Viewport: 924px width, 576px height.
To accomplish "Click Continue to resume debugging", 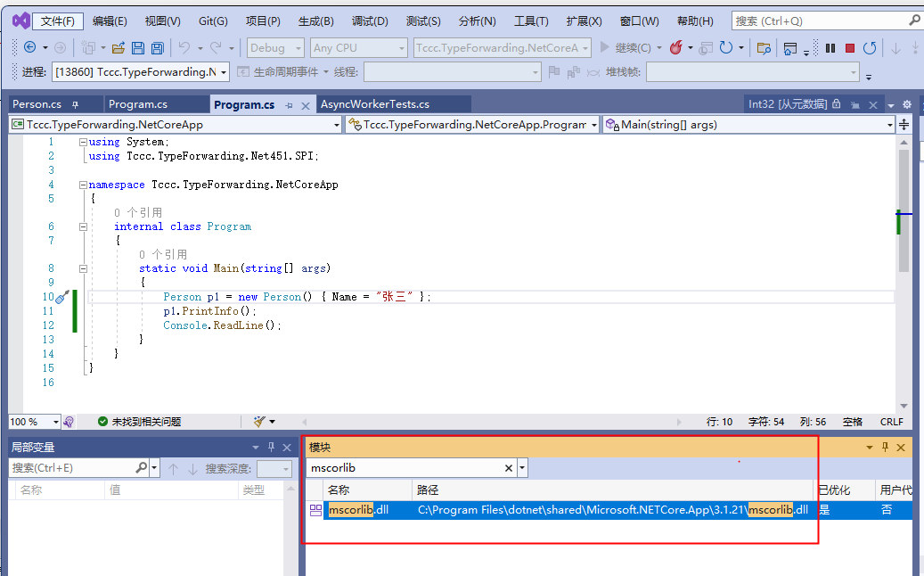I will coord(626,48).
